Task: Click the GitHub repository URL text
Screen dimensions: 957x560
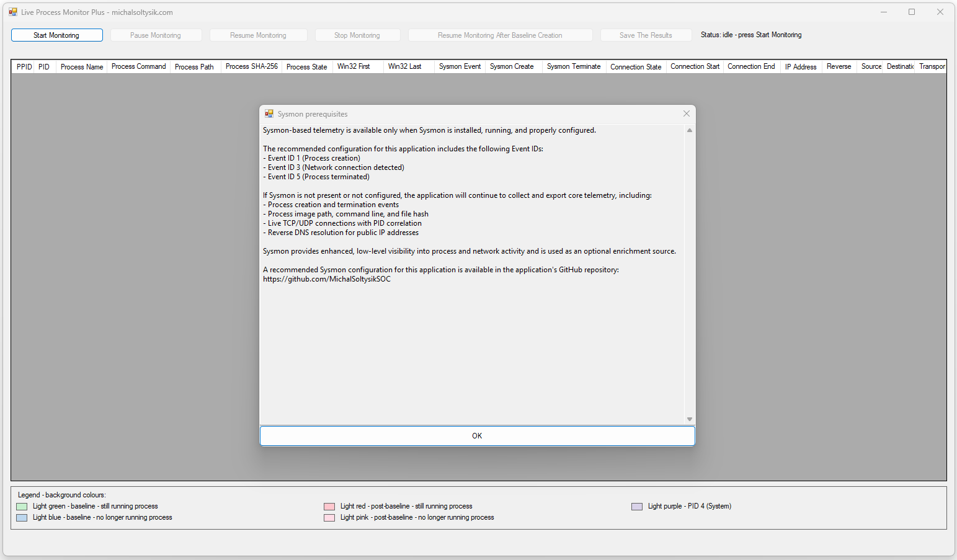Action: 327,279
